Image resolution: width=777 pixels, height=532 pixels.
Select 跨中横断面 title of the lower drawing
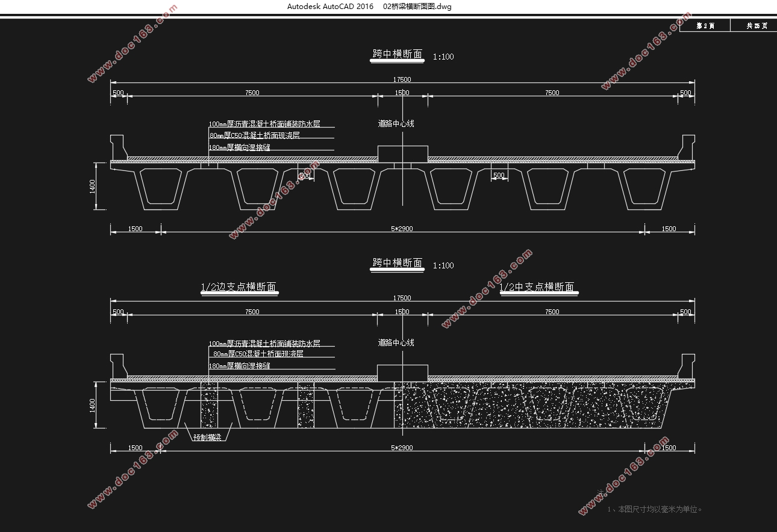pos(398,263)
